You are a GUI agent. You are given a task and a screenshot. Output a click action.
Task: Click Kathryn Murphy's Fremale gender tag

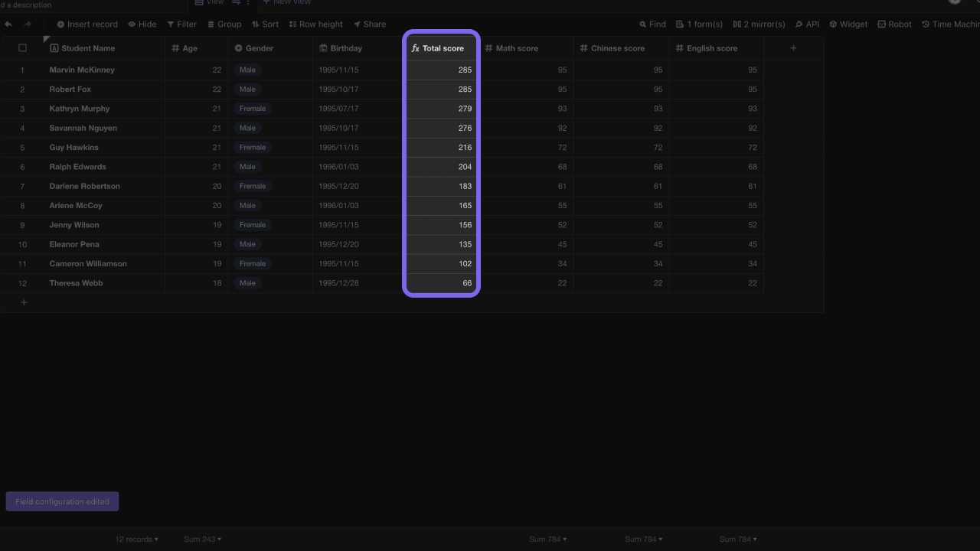pos(252,109)
